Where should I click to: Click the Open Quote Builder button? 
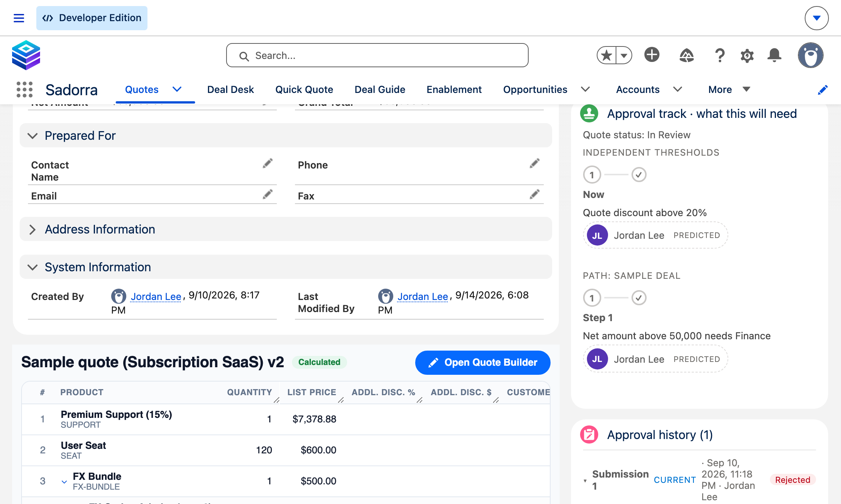(483, 362)
